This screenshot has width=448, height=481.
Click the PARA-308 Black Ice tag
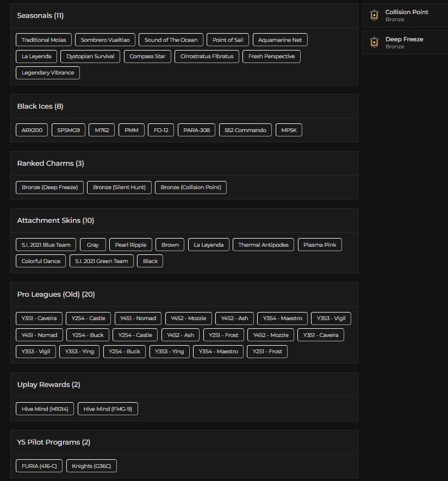[x=196, y=130]
